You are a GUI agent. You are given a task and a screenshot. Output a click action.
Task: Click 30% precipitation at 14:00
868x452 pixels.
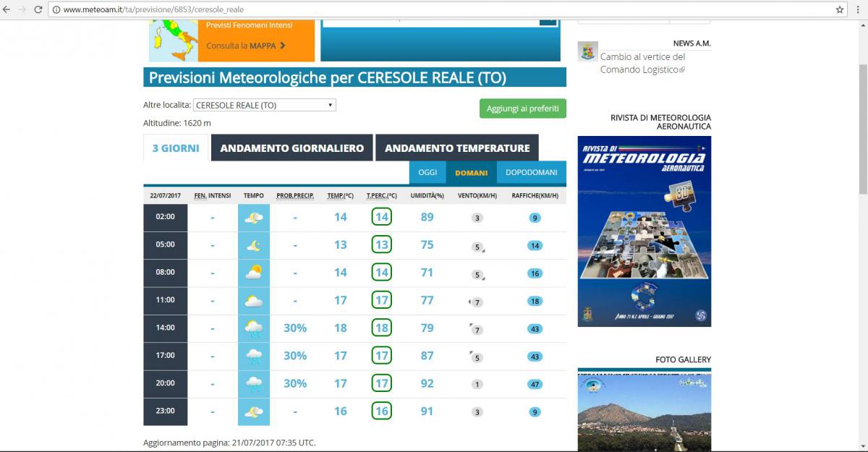(x=295, y=328)
